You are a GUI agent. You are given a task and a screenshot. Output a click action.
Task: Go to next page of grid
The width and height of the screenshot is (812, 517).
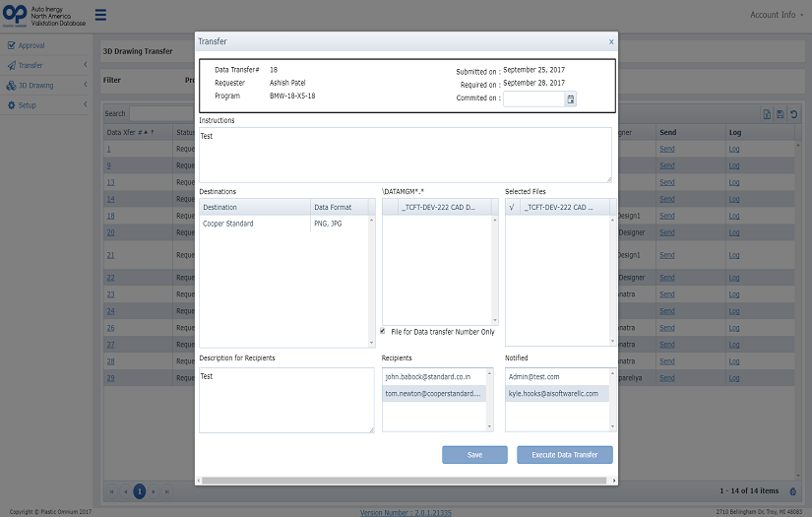[x=154, y=491]
